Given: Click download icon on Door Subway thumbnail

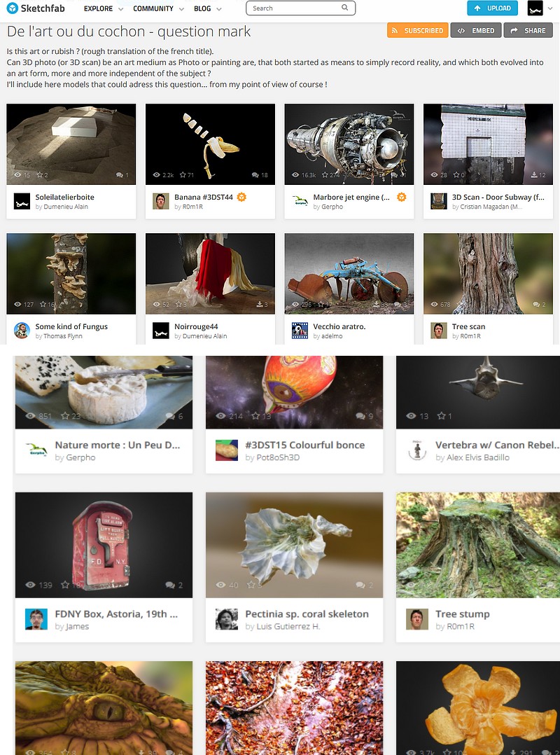Looking at the screenshot, I should (535, 175).
